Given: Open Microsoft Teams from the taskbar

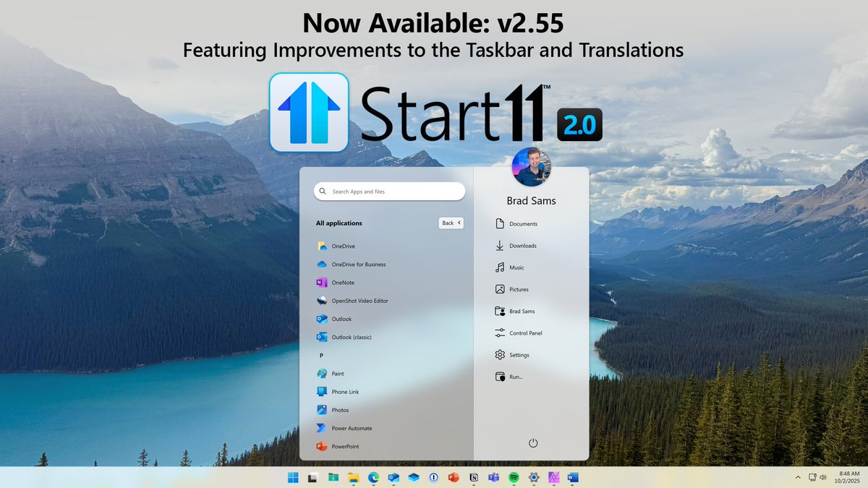Looking at the screenshot, I should 494,477.
